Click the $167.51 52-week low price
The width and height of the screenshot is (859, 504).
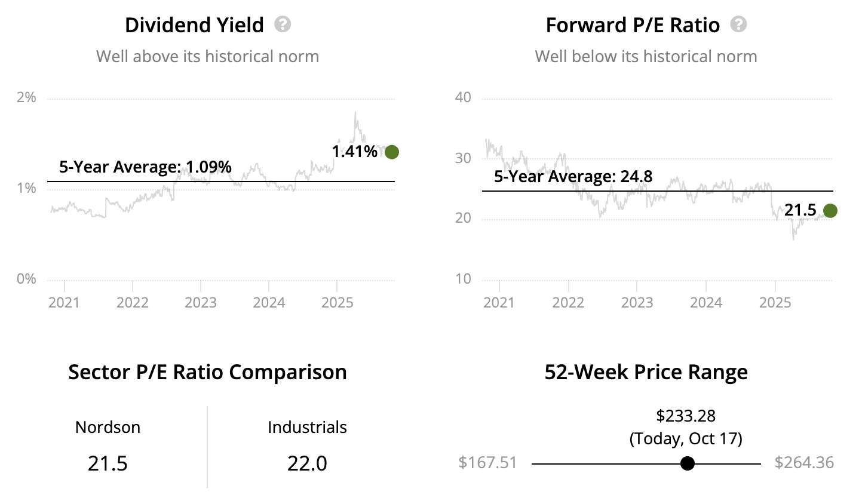click(487, 463)
